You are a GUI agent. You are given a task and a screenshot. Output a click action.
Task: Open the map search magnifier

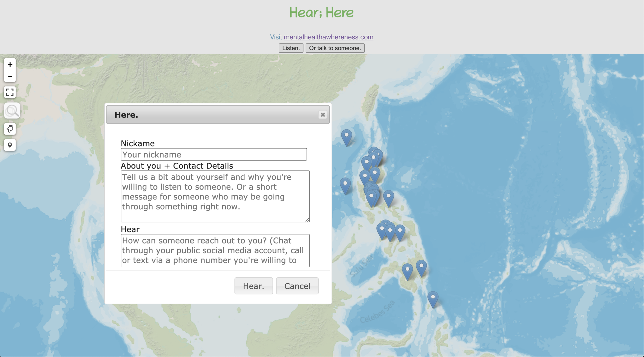coord(12,111)
